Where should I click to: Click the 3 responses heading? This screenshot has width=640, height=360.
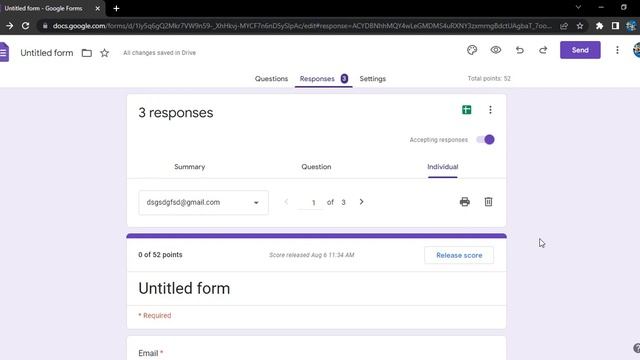[176, 113]
